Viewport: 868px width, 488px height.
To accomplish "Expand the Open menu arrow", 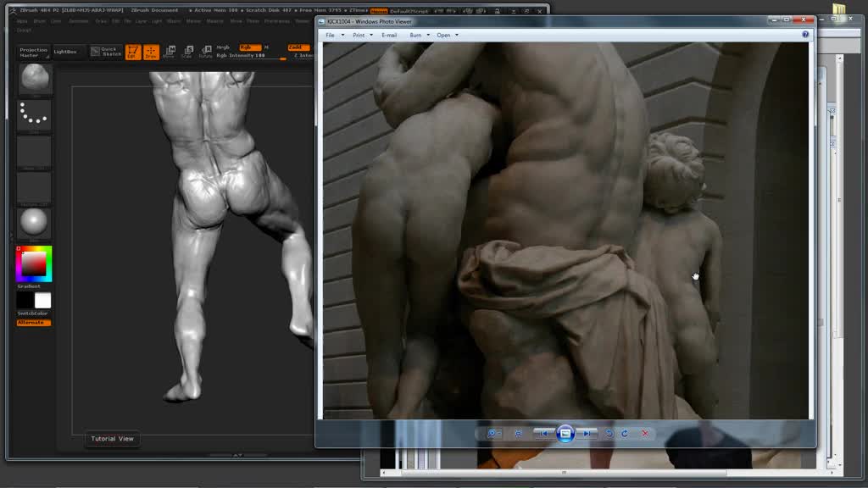I will [457, 35].
